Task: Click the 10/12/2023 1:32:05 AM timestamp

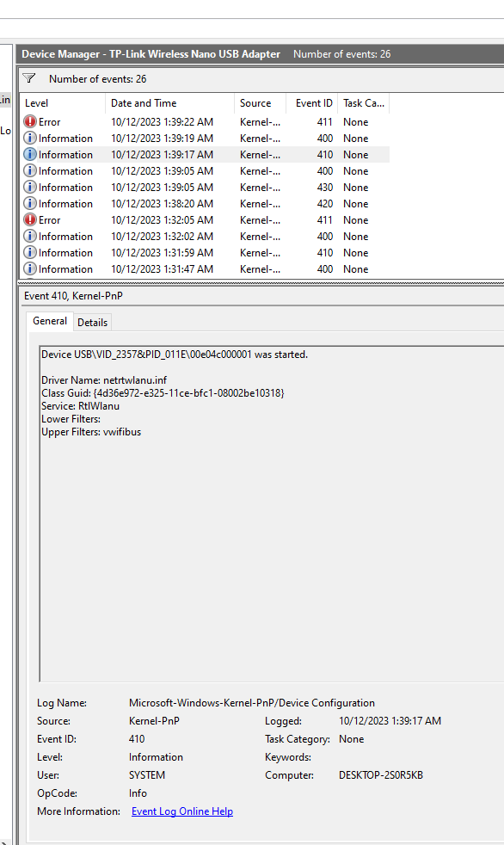Action: click(162, 220)
